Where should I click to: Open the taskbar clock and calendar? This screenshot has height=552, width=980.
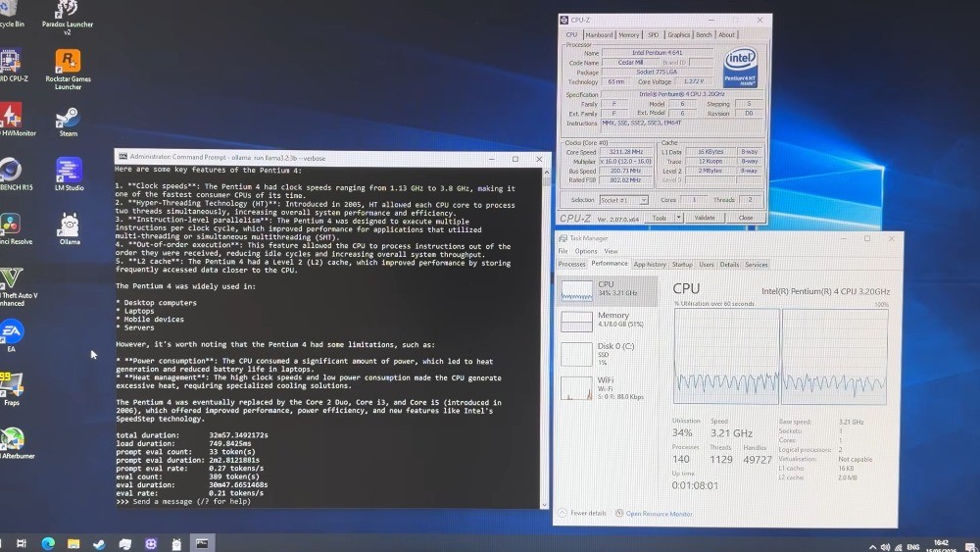(x=941, y=545)
